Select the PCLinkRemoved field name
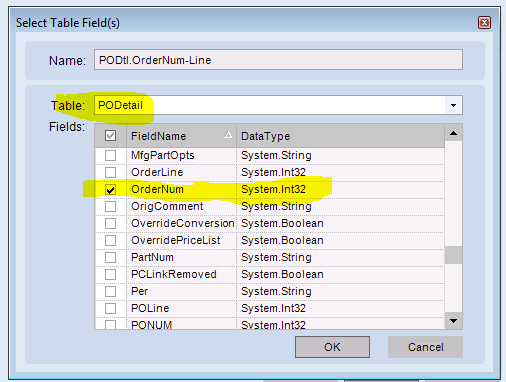The width and height of the screenshot is (506, 382). point(174,274)
